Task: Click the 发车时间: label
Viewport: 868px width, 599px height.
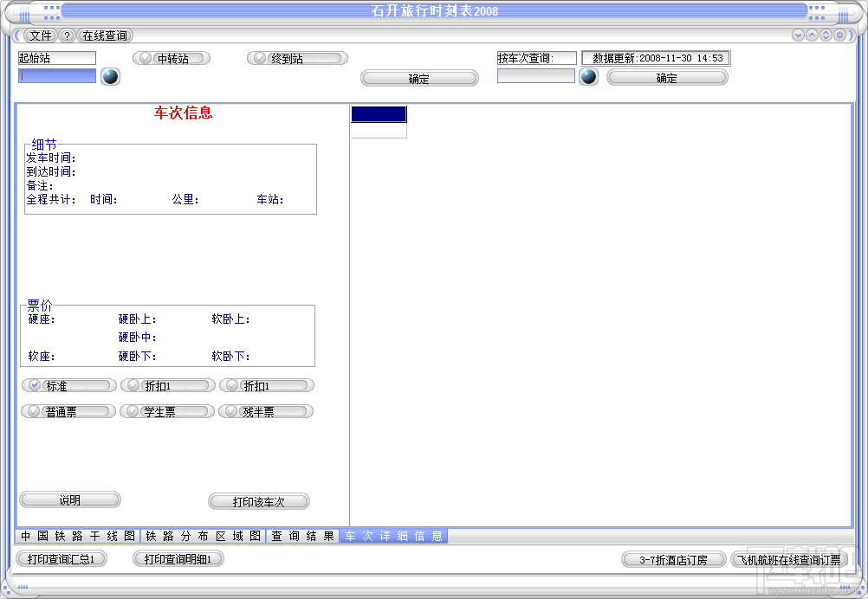Action: tap(51, 158)
